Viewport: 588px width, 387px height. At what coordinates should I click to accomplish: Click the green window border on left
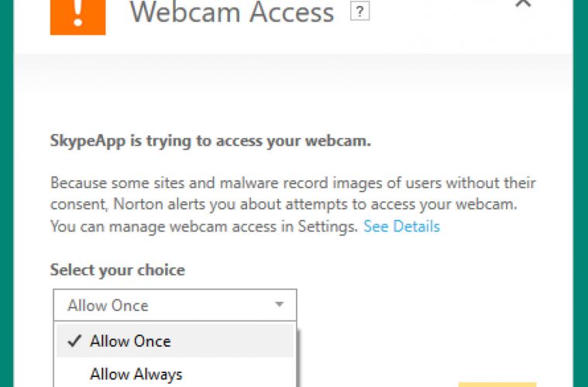pyautogui.click(x=6, y=193)
